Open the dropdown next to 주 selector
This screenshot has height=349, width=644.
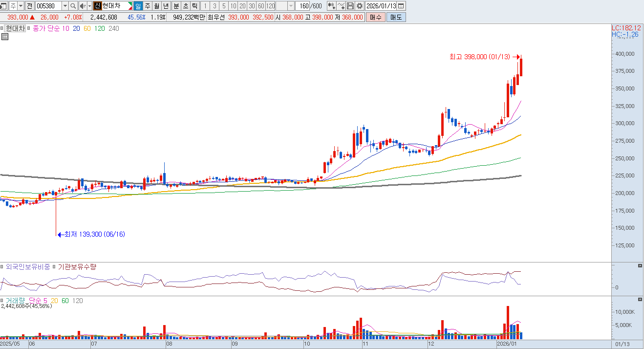21,6
